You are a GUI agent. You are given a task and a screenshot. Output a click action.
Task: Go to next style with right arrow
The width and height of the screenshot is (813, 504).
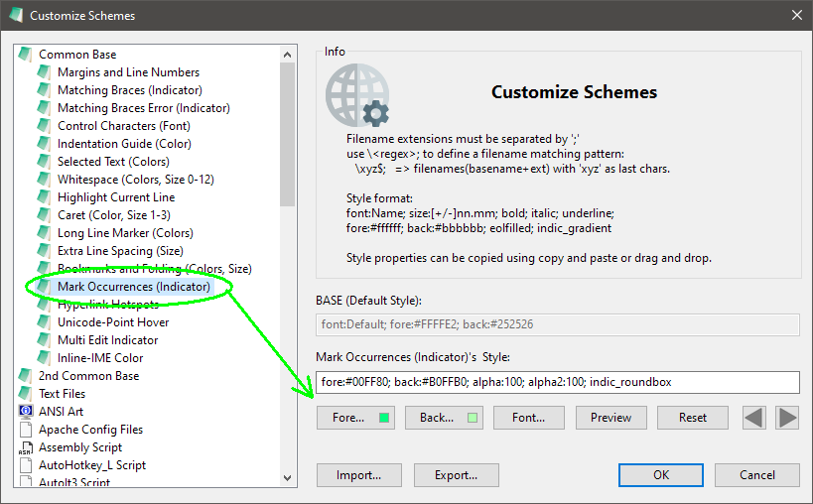point(787,418)
